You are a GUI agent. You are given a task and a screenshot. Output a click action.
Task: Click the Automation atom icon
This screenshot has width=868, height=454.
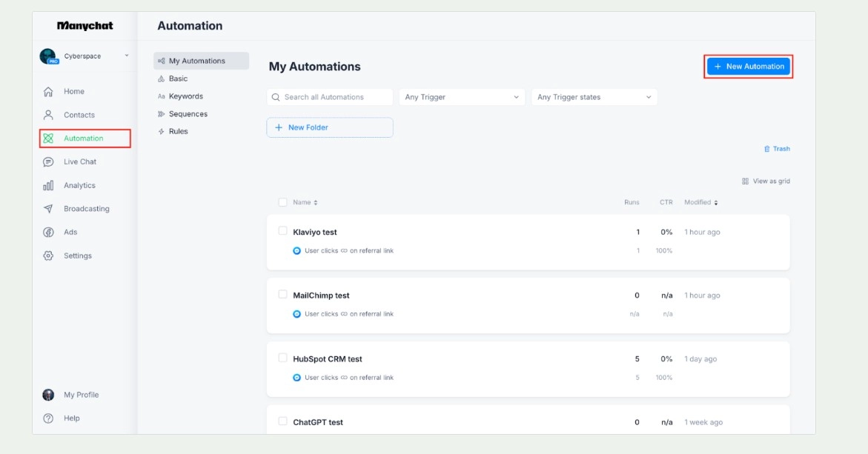point(49,138)
